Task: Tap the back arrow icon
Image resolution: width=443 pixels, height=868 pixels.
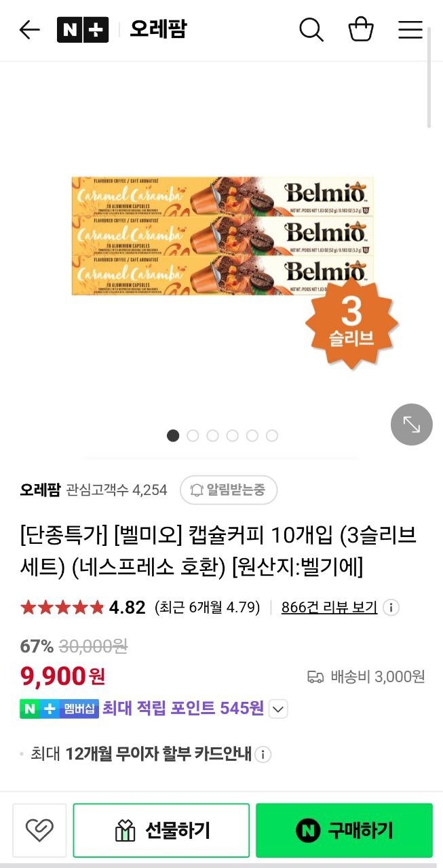Action: 30,30
